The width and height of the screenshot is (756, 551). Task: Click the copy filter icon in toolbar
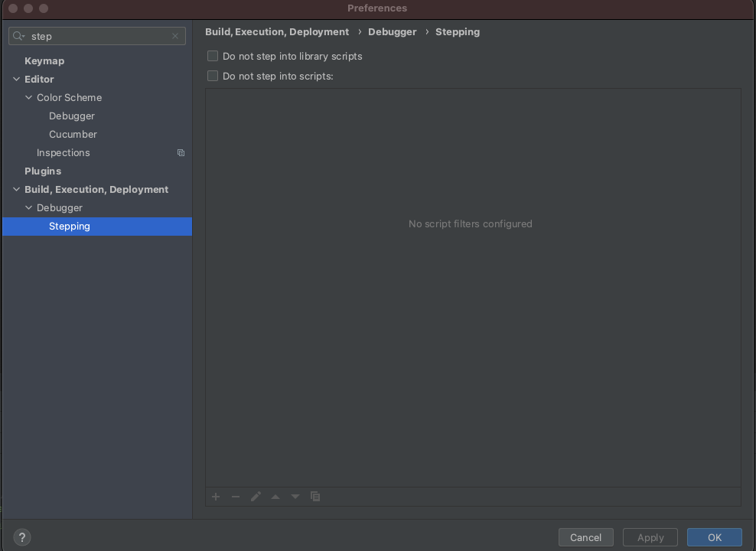[x=315, y=497]
